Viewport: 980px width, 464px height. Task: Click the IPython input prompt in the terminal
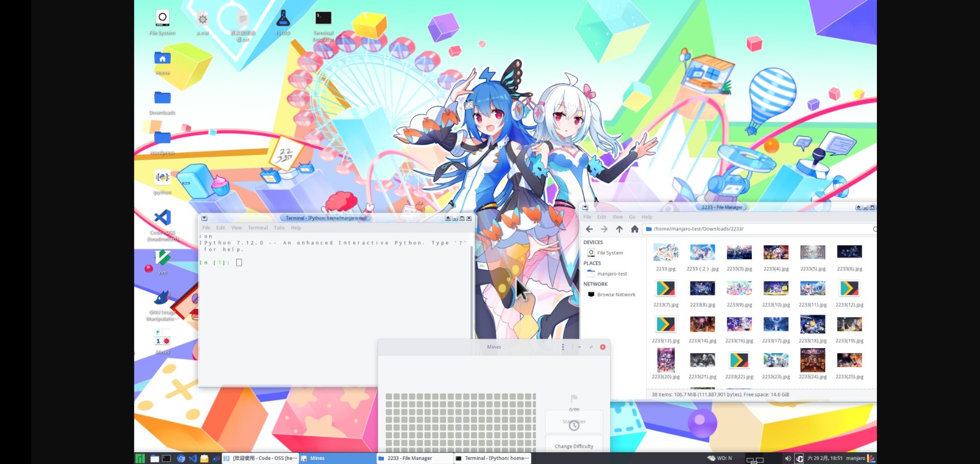[239, 263]
